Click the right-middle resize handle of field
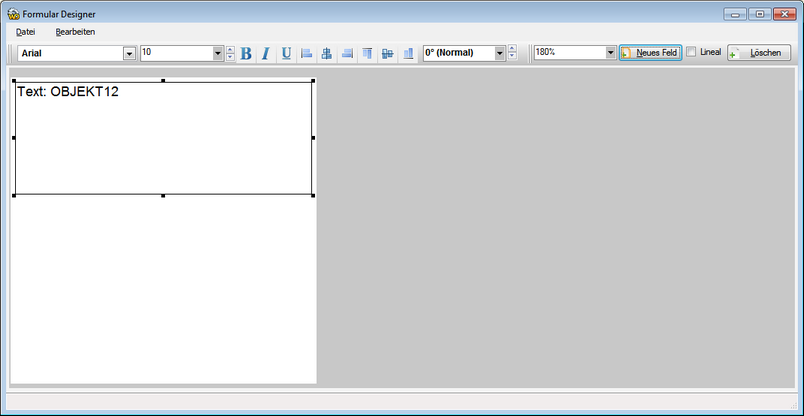 [x=313, y=137]
